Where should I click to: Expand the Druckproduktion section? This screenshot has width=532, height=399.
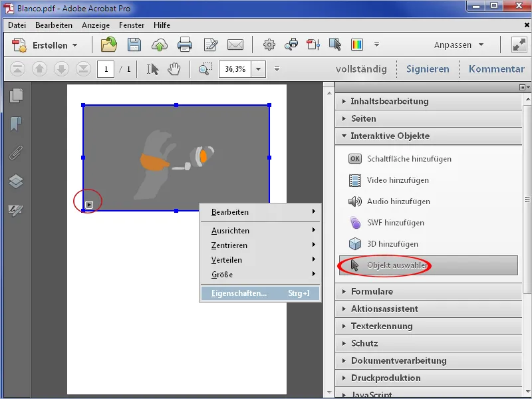tap(428, 378)
